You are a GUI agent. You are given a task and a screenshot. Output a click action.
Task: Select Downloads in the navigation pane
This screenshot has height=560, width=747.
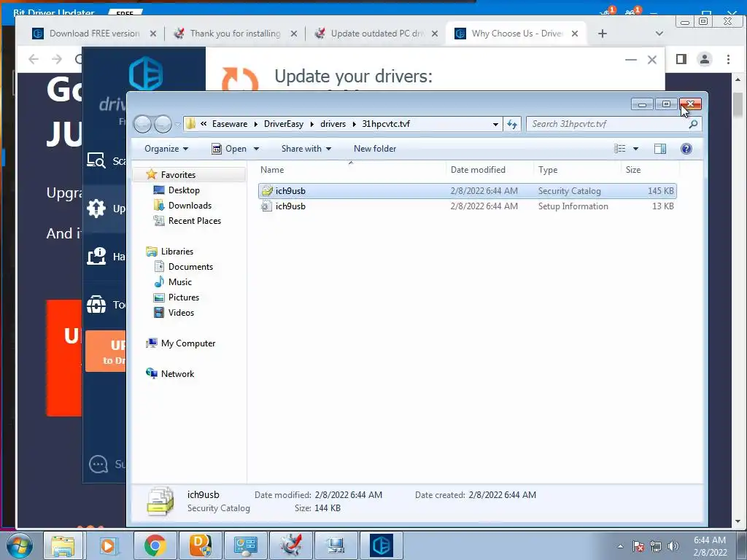click(x=190, y=205)
